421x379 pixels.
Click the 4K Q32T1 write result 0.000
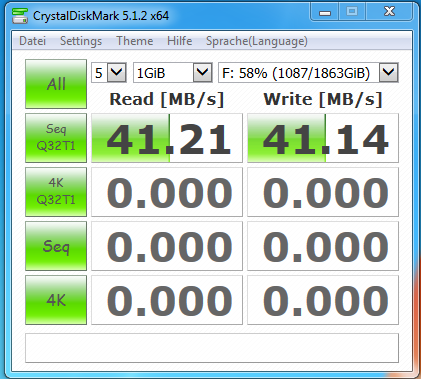coord(323,192)
